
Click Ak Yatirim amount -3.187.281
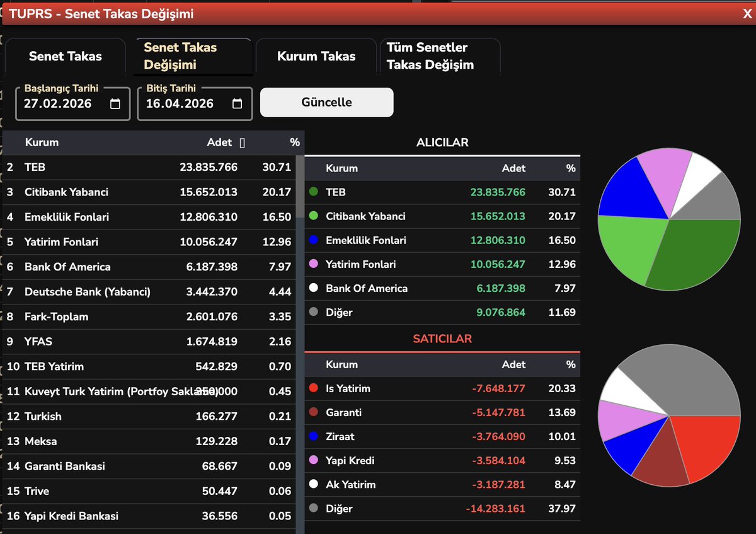(498, 484)
